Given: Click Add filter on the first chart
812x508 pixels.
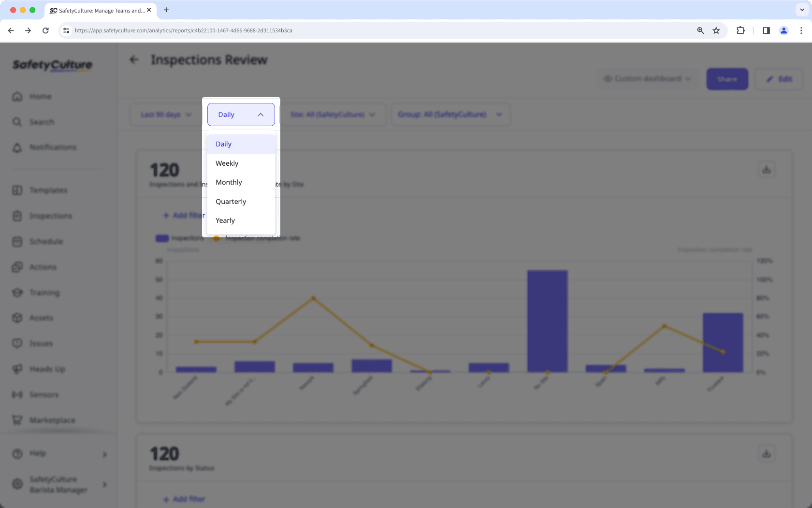Looking at the screenshot, I should pyautogui.click(x=184, y=215).
